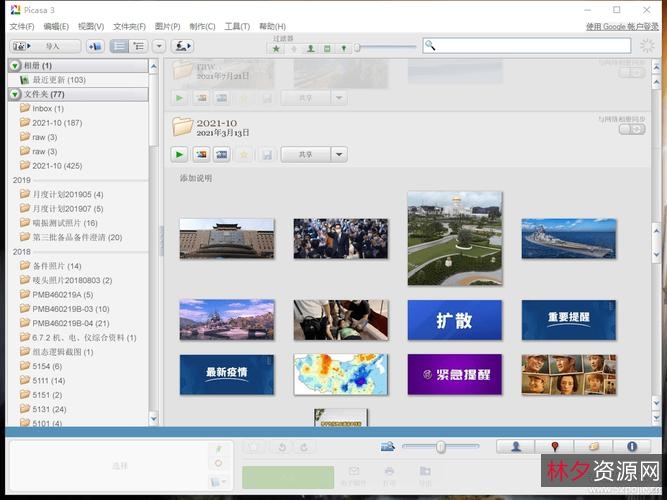Toggle the faces-only filter
667x500 pixels.
pyautogui.click(x=311, y=49)
